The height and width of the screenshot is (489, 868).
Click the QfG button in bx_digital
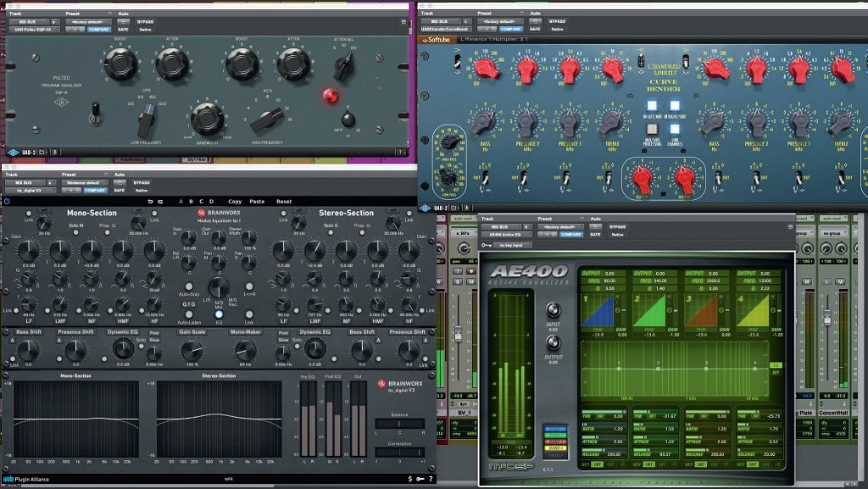click(x=189, y=304)
